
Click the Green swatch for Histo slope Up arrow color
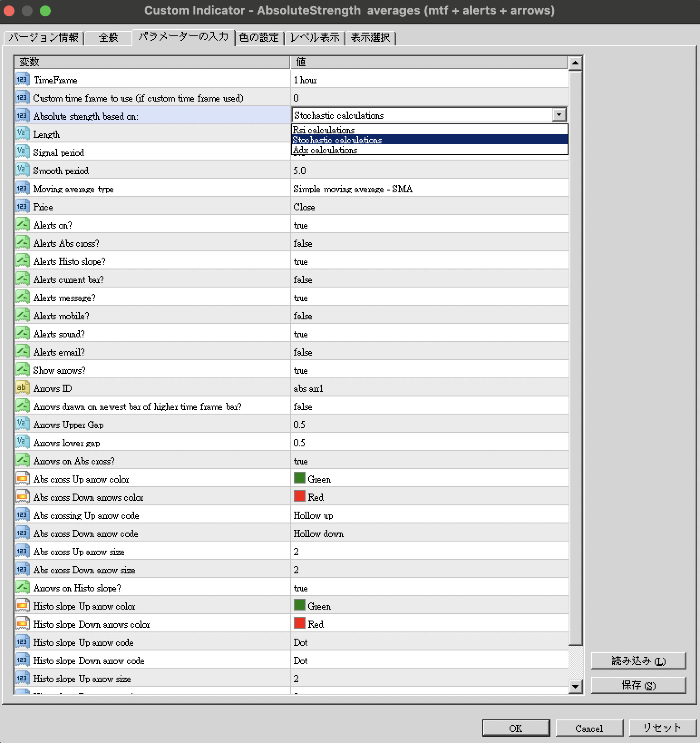click(300, 605)
